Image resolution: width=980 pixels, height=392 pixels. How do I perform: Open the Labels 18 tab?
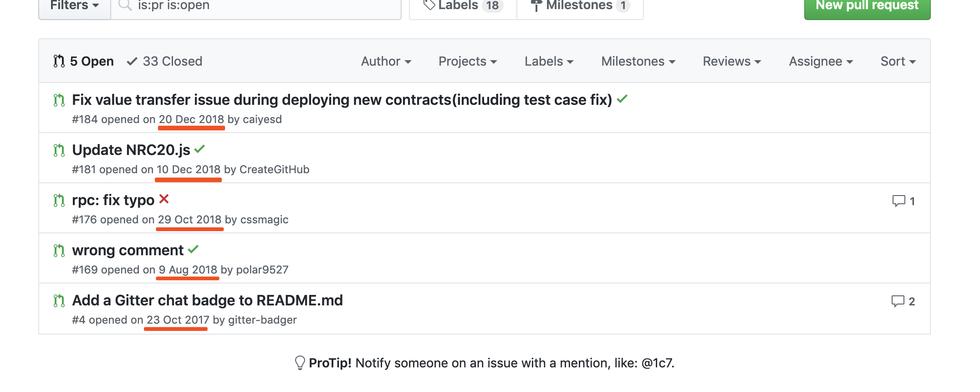pos(463,6)
